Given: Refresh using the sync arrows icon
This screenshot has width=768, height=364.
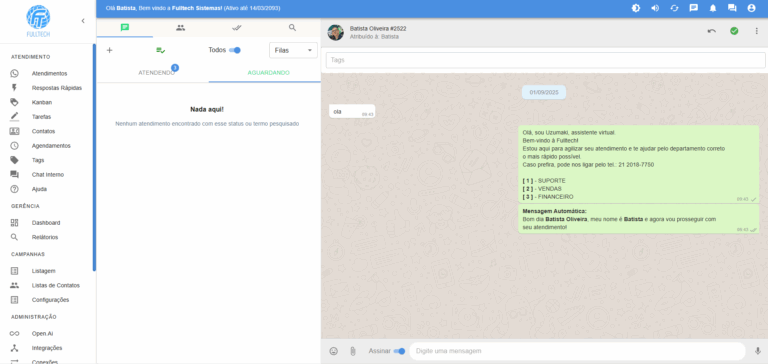Looking at the screenshot, I should pos(674,8).
